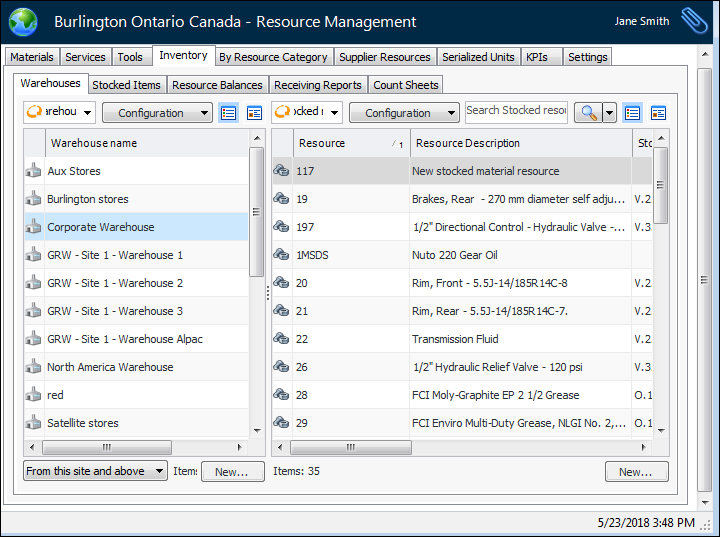720x537 pixels.
Task: Click the search magnifier icon for stocked items
Action: 586,113
